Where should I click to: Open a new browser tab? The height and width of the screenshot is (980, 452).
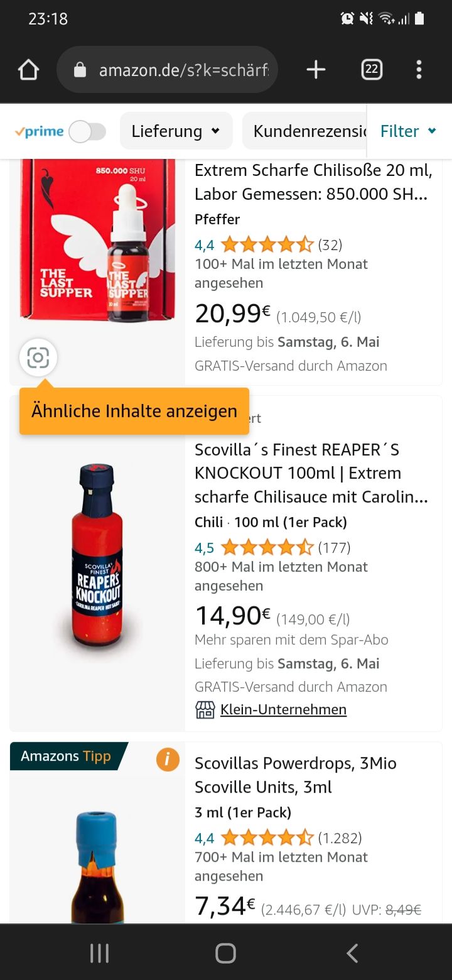316,70
